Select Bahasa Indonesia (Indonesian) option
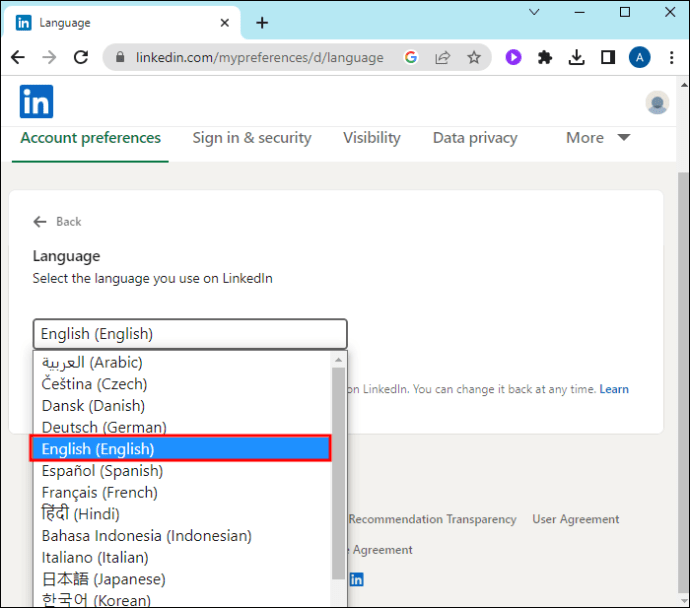Image resolution: width=690 pixels, height=608 pixels. coord(183,536)
